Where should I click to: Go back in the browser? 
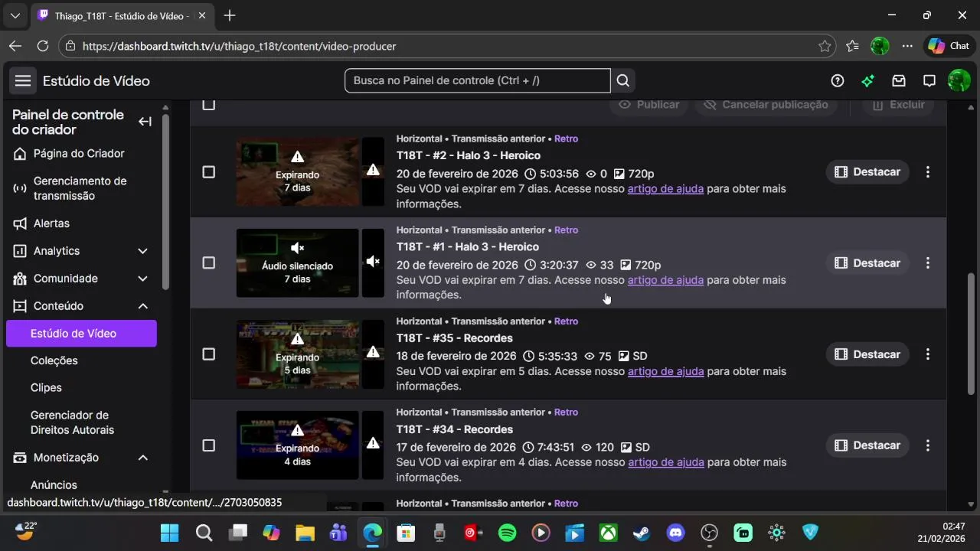click(x=15, y=46)
